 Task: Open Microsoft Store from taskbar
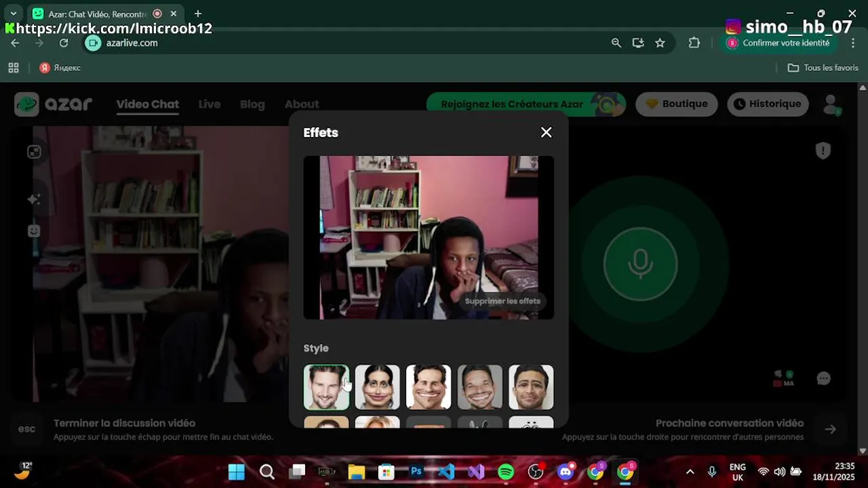coord(387,472)
